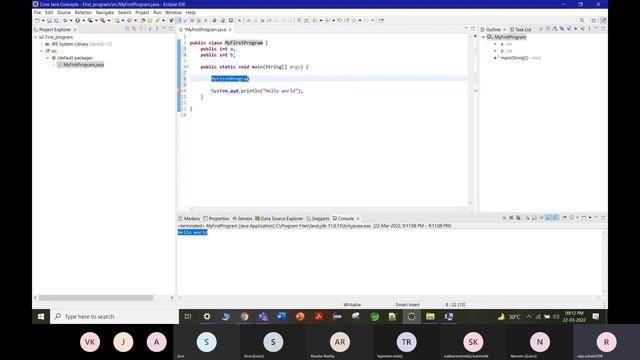Viewport: 640px width, 360px height.
Task: Click Collapse All icon in Project Explorer toolbar
Action: [x=127, y=29]
